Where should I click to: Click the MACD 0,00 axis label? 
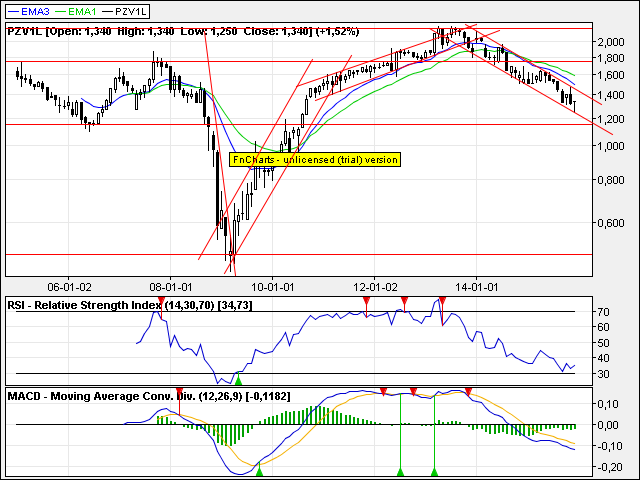[608, 425]
